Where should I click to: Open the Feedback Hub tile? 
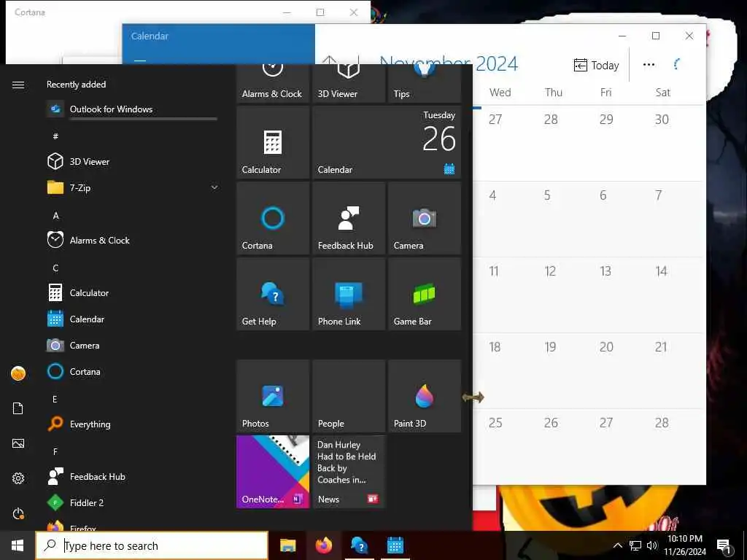click(x=349, y=218)
